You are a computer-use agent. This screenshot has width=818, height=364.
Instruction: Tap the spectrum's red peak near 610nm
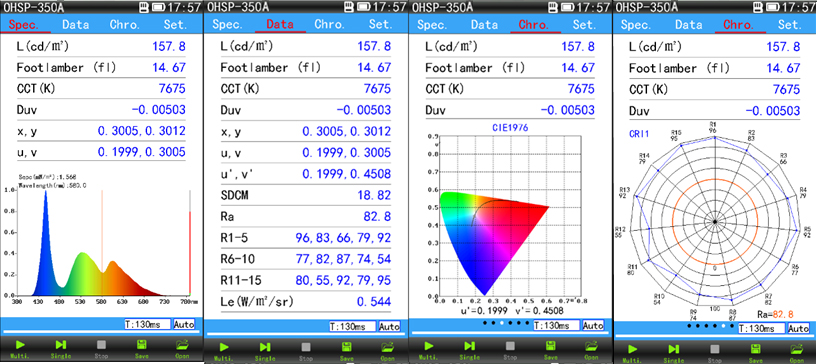point(112,263)
